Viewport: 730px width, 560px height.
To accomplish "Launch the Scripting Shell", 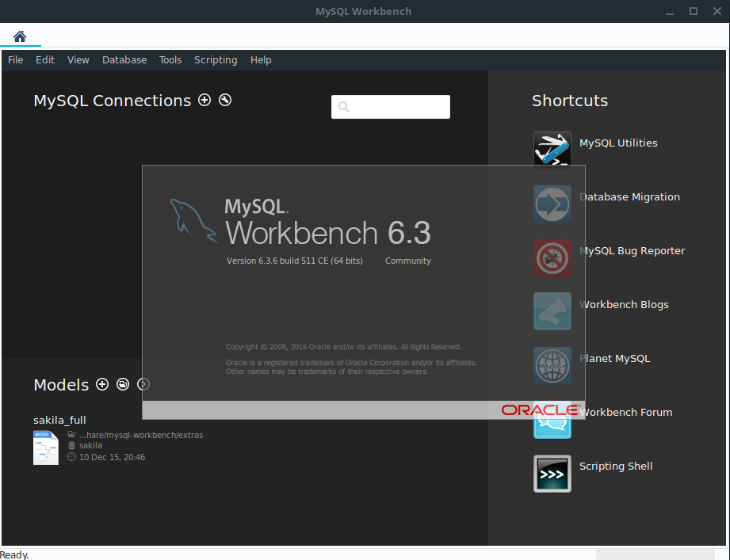I will coord(552,473).
